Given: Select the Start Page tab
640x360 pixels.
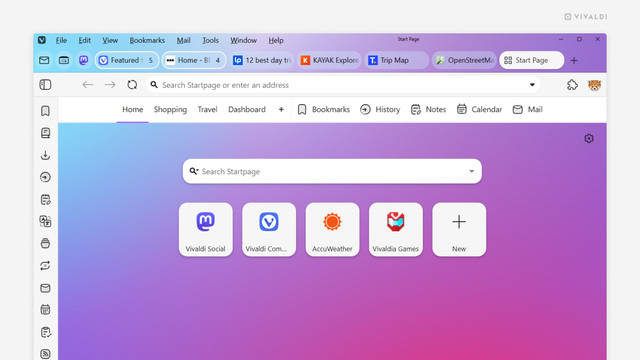Looking at the screenshot, I should point(532,60).
